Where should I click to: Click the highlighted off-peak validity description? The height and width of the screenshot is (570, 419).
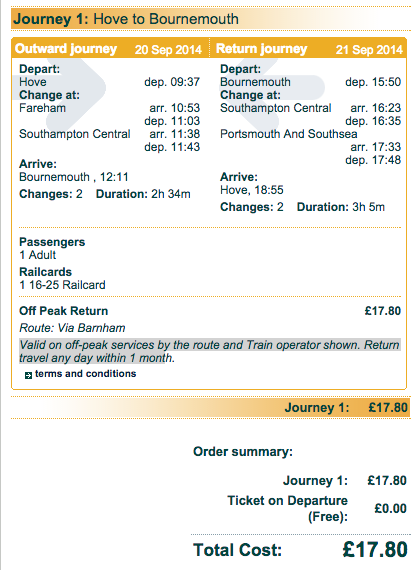click(210, 351)
